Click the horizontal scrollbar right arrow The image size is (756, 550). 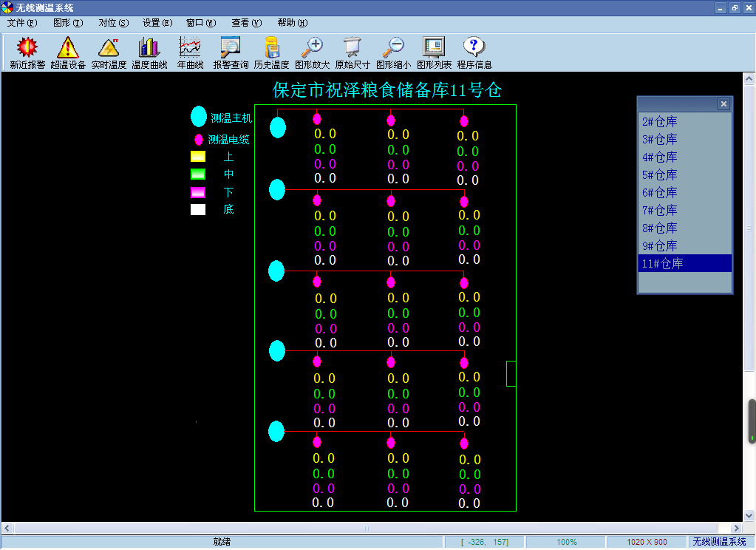(737, 529)
